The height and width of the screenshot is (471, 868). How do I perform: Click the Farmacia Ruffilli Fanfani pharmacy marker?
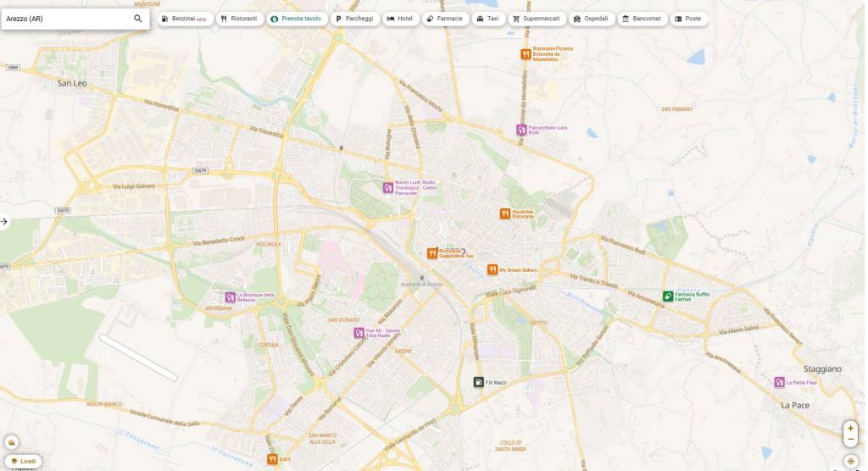[668, 296]
